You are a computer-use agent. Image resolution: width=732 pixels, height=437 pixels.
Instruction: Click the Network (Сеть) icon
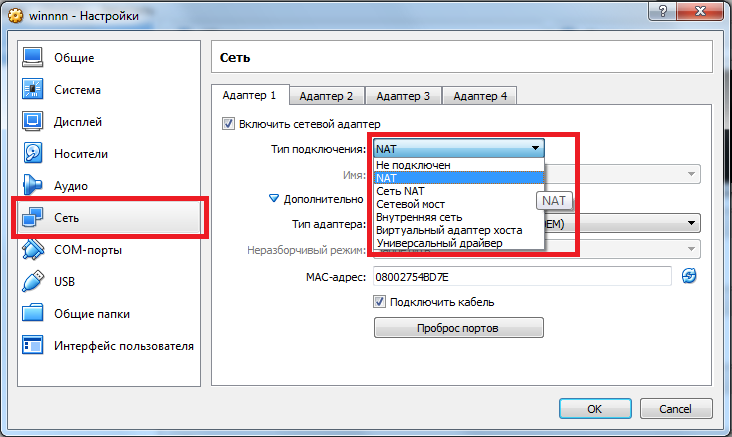(x=33, y=217)
